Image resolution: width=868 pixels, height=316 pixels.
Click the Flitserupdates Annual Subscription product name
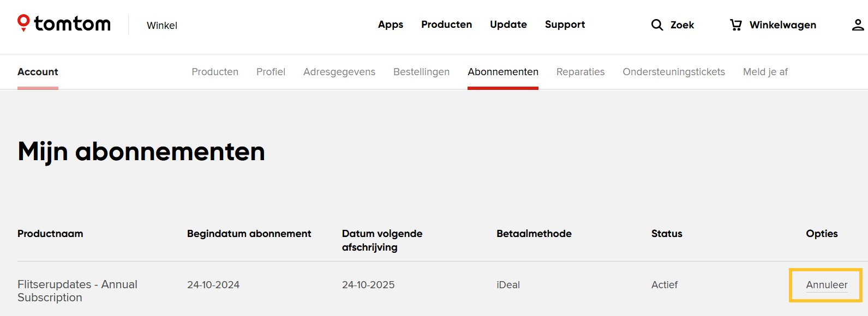77,290
